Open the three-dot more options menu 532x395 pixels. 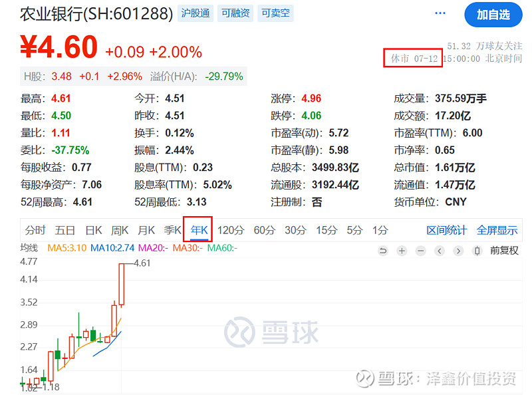coord(440,13)
